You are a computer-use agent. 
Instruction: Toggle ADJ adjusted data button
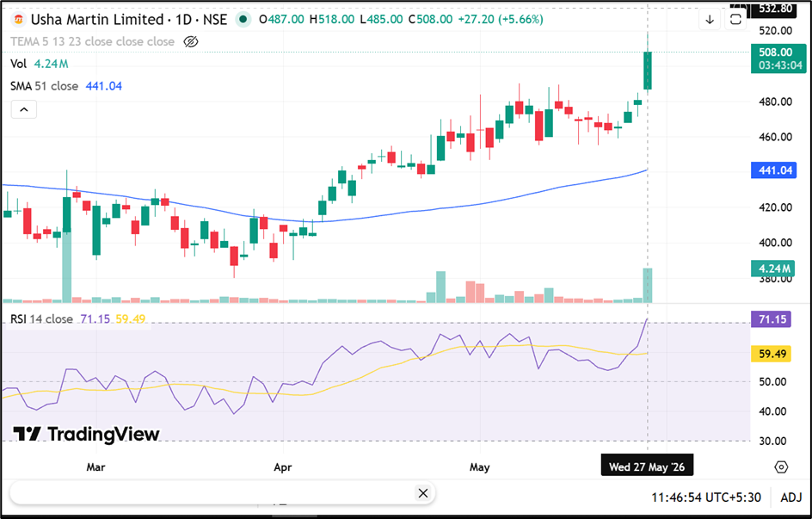tap(791, 497)
